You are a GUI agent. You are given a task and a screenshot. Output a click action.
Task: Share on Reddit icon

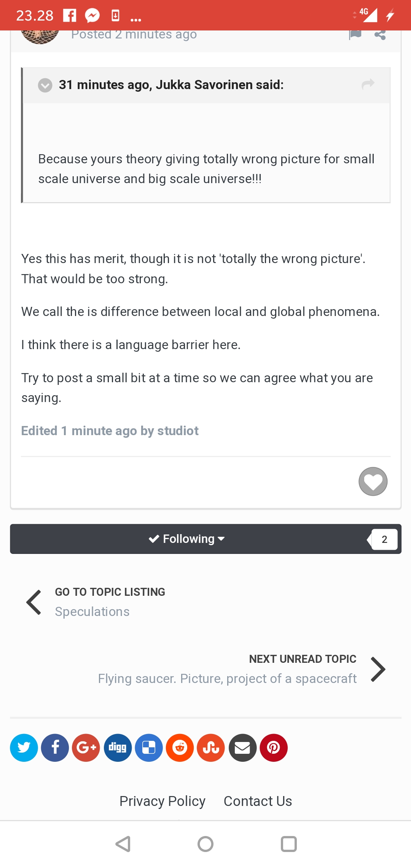pos(180,748)
